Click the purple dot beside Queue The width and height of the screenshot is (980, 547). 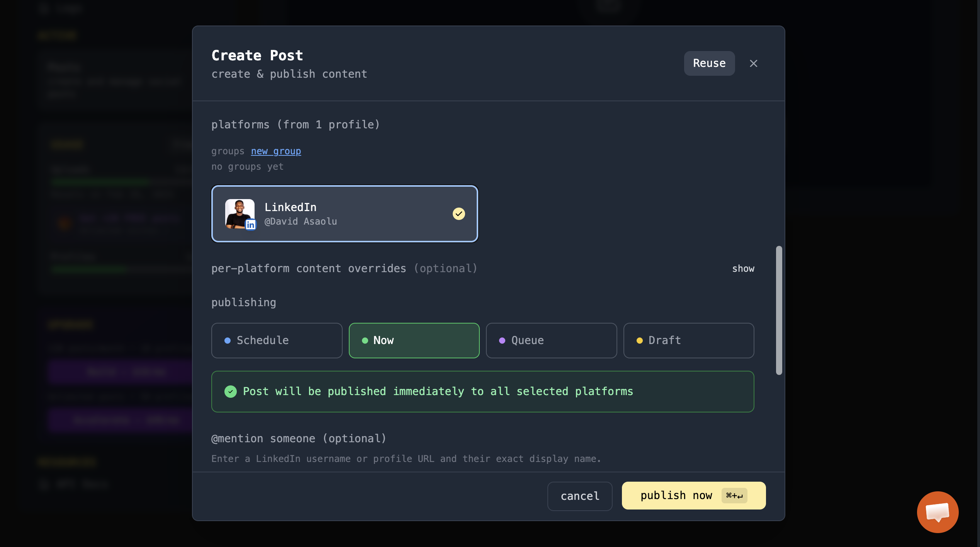[x=502, y=341]
